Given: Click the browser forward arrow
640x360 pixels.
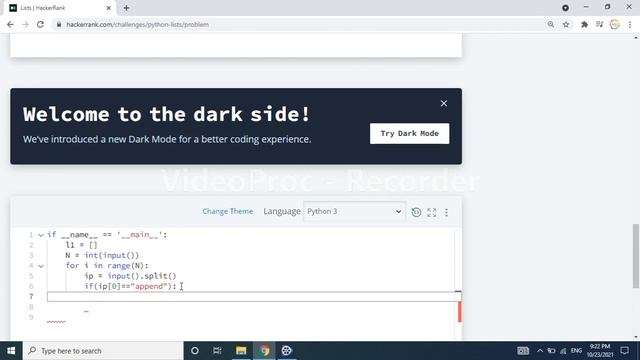Looking at the screenshot, I should (x=25, y=24).
